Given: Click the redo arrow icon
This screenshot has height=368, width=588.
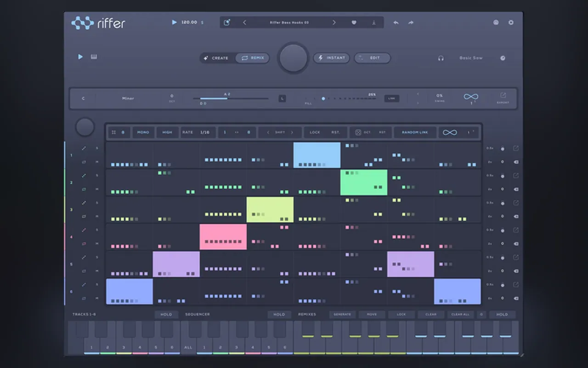Looking at the screenshot, I should click(x=411, y=23).
